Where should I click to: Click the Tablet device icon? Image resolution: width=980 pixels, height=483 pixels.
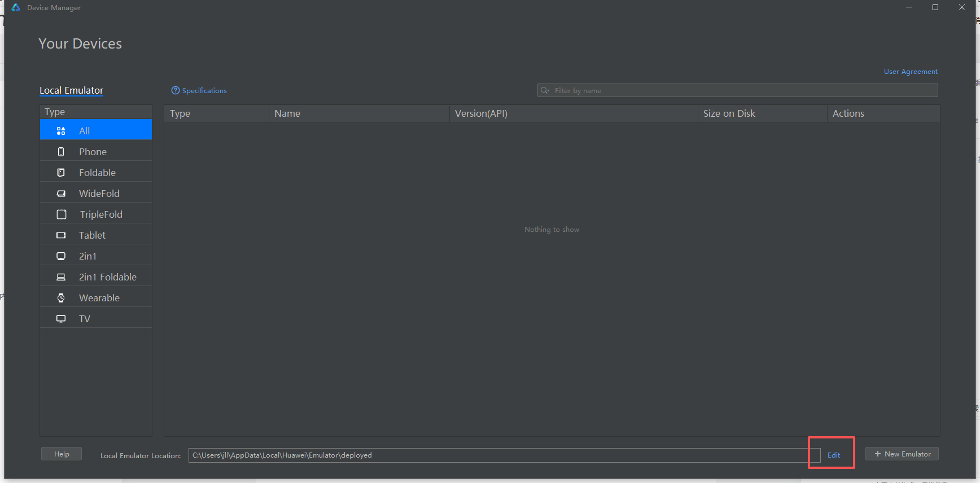pyautogui.click(x=61, y=235)
